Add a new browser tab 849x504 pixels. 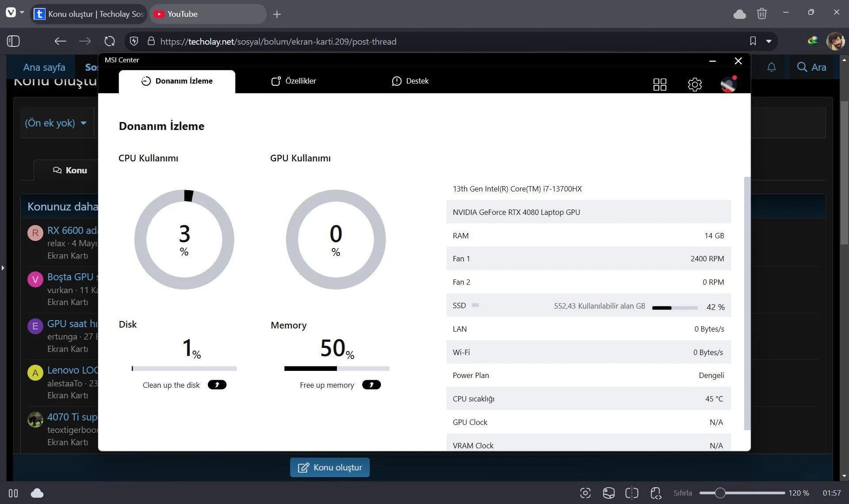277,14
